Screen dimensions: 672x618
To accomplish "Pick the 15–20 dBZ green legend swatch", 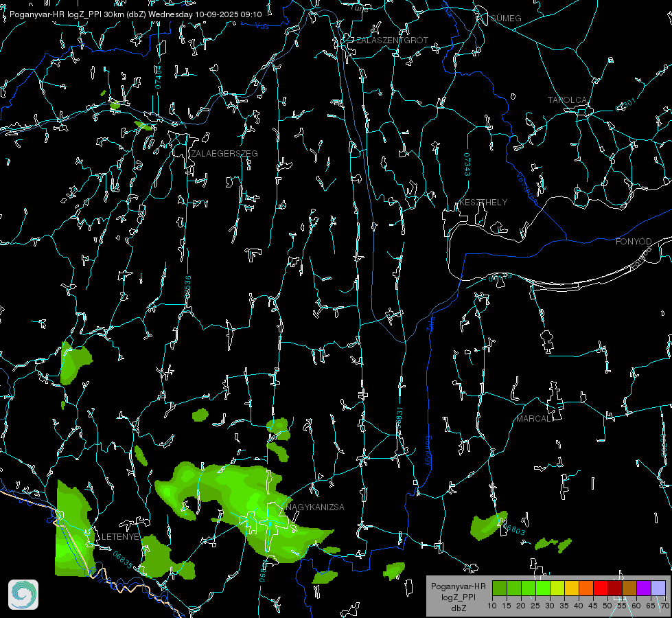I will 514,588.
